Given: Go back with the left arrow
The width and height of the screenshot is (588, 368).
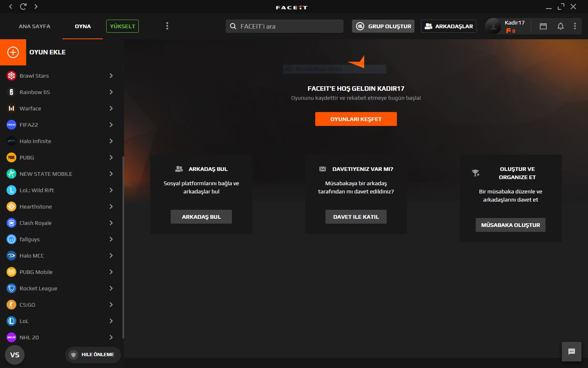Looking at the screenshot, I should 11,7.
